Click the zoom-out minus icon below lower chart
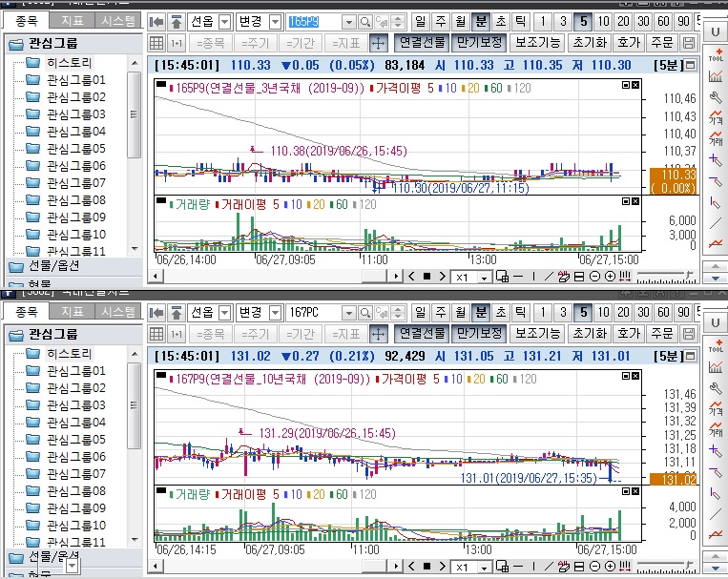 (595, 567)
